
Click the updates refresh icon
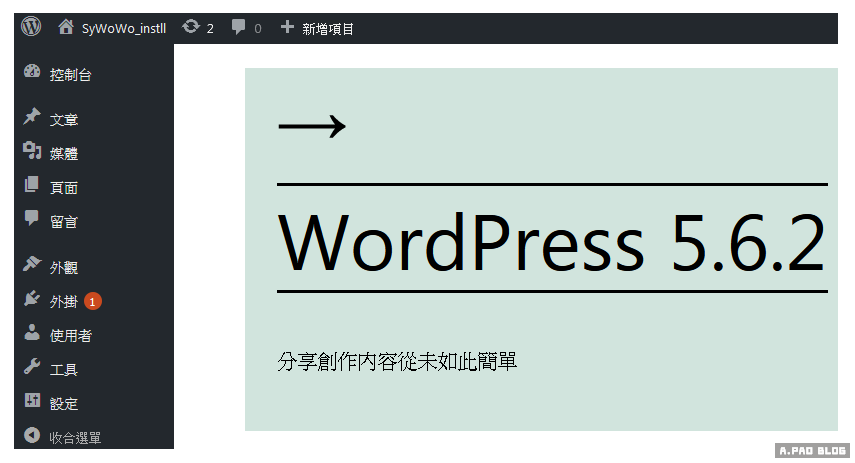click(191, 27)
